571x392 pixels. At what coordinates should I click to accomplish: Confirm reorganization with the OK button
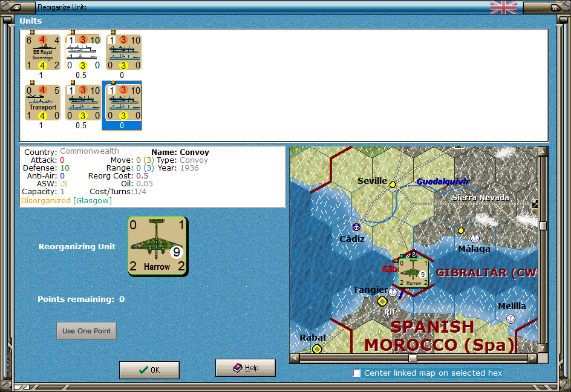point(149,370)
